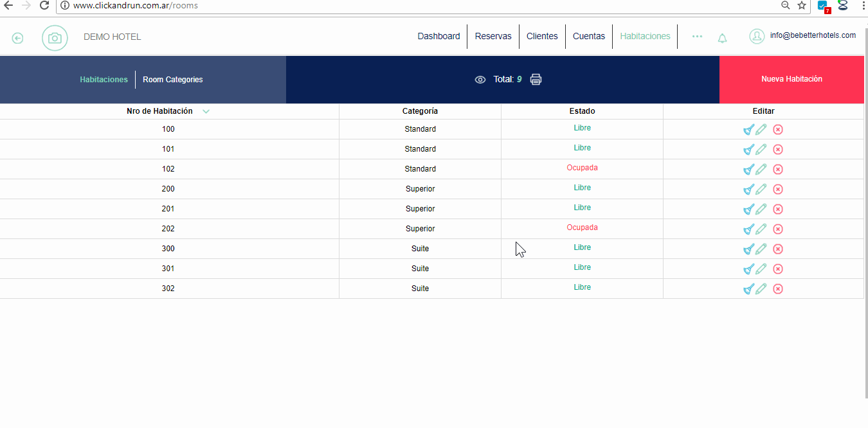Edit room 201 with the pencil icon
This screenshot has width=868, height=428.
pyautogui.click(x=761, y=210)
